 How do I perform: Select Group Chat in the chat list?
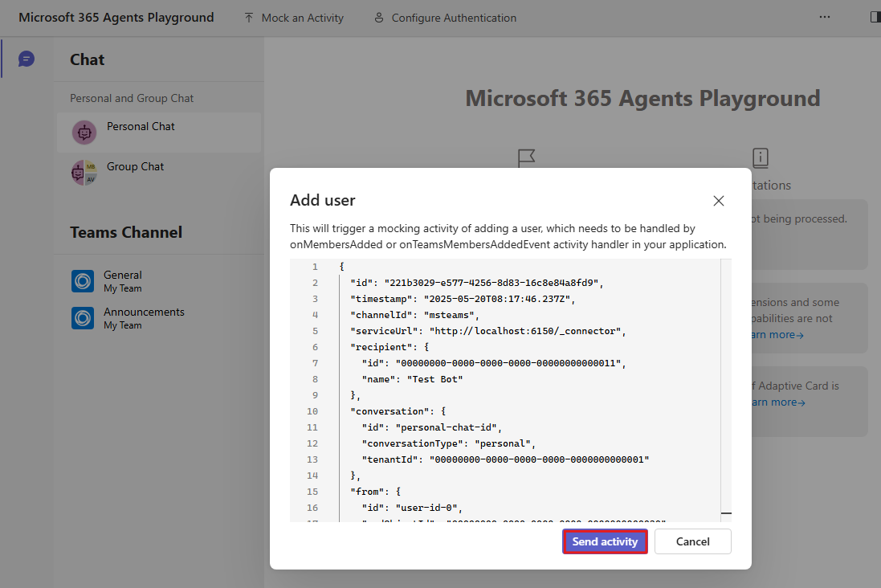[x=134, y=166]
